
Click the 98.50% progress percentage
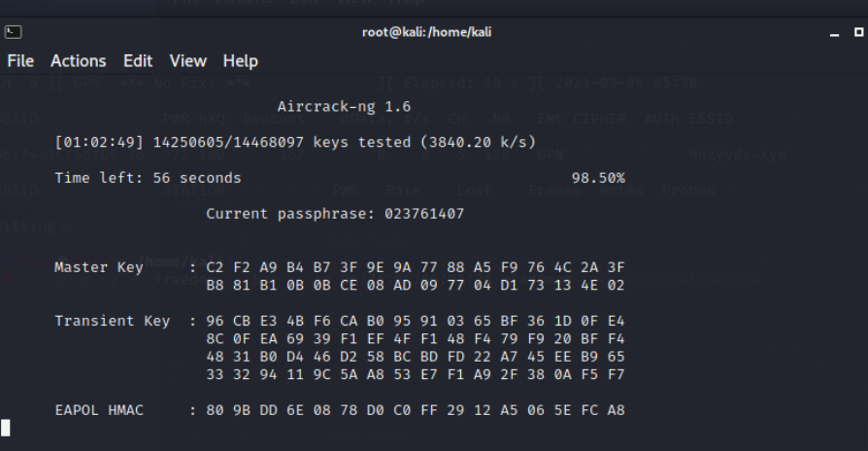click(599, 179)
